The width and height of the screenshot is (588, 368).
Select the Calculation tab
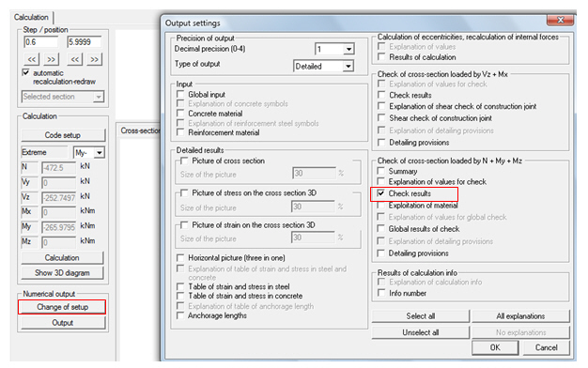point(32,17)
